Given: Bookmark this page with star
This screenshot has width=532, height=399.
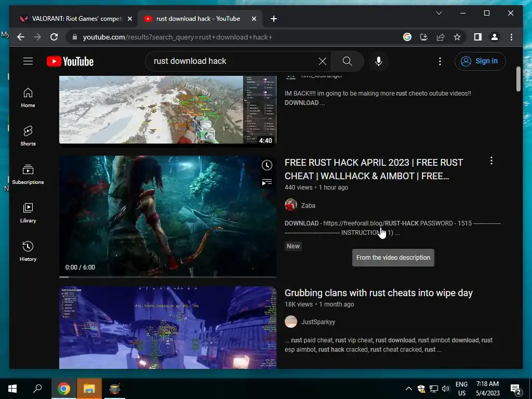Looking at the screenshot, I should [457, 37].
